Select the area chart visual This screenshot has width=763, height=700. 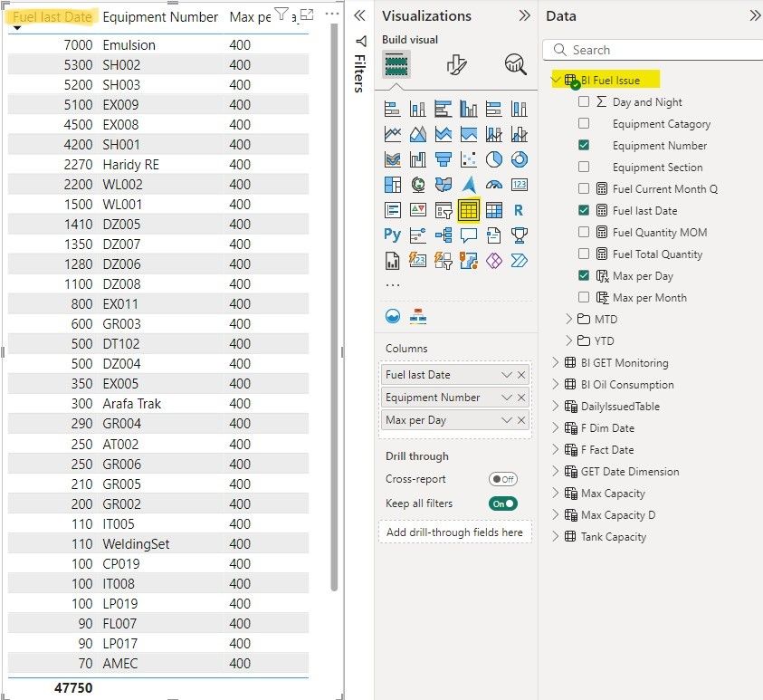coord(417,134)
